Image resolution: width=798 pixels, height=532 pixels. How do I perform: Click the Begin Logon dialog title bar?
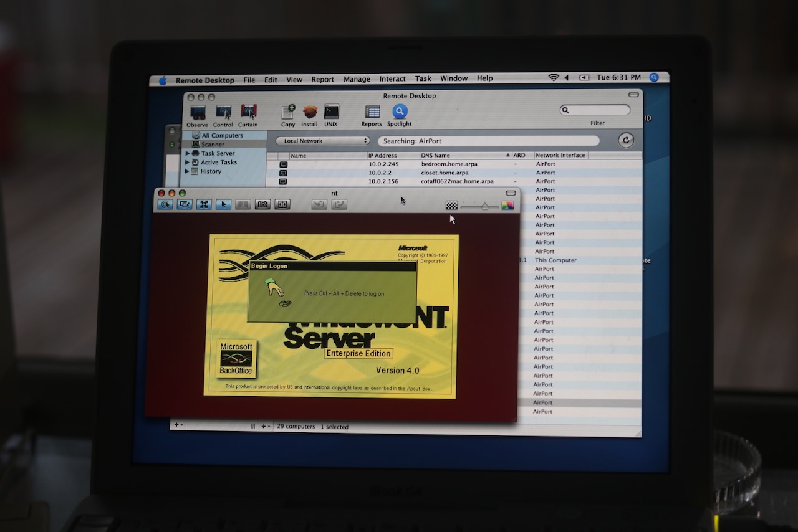332,266
